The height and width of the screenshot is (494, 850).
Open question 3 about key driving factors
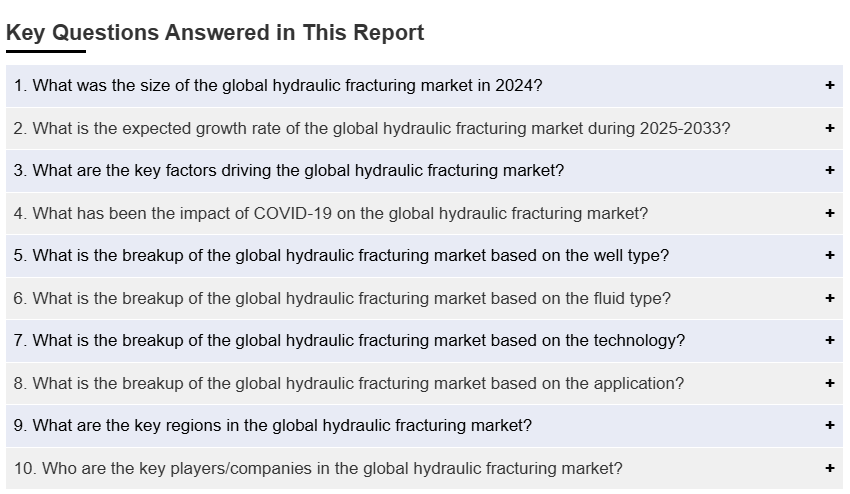[x=289, y=171]
